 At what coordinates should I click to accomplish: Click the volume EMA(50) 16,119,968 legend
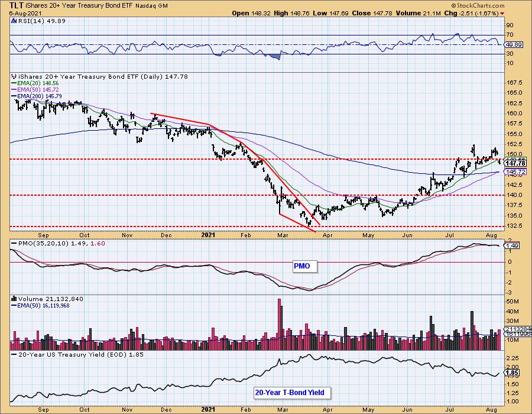pos(40,305)
